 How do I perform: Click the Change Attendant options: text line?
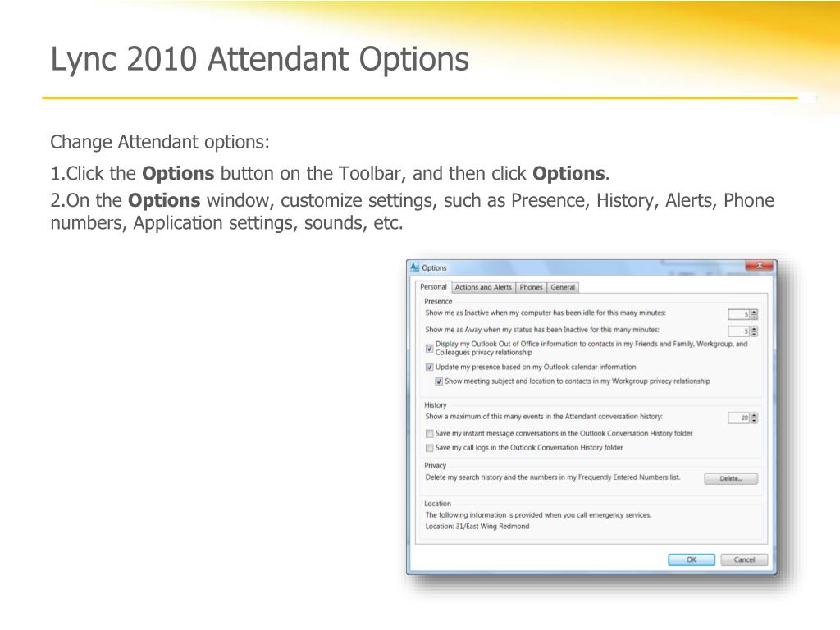click(x=160, y=142)
